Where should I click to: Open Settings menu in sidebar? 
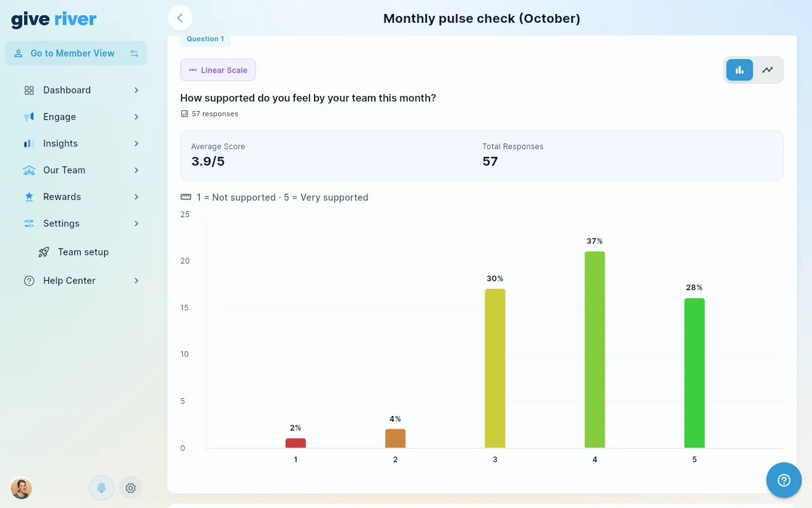click(81, 224)
